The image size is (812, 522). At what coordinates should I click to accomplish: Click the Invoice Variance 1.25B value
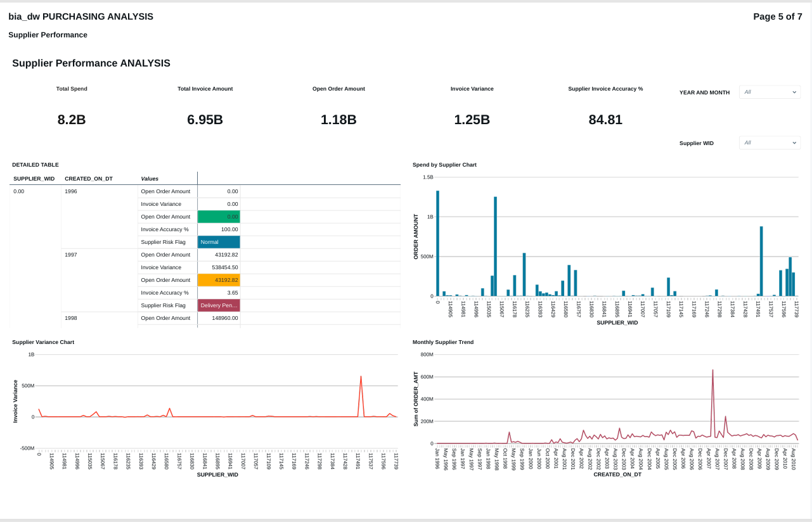(x=472, y=120)
